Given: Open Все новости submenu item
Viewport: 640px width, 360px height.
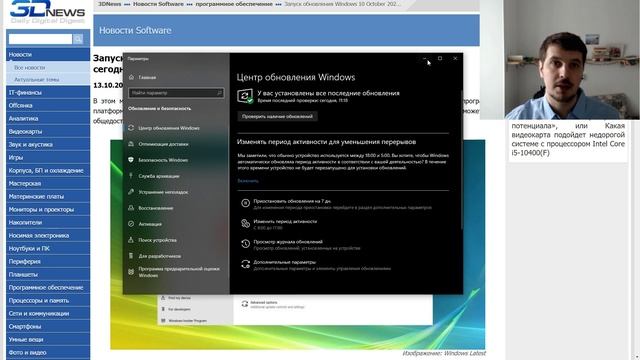Looking at the screenshot, I should pyautogui.click(x=29, y=67).
